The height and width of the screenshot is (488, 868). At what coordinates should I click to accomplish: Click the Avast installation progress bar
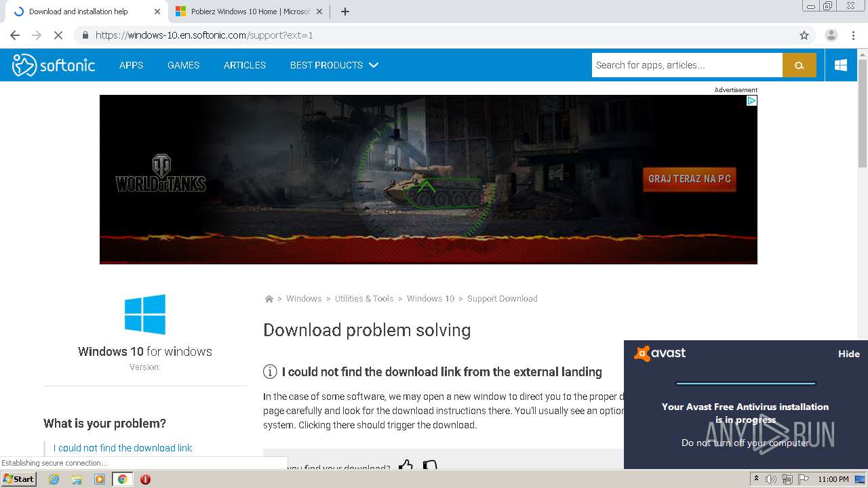[745, 384]
